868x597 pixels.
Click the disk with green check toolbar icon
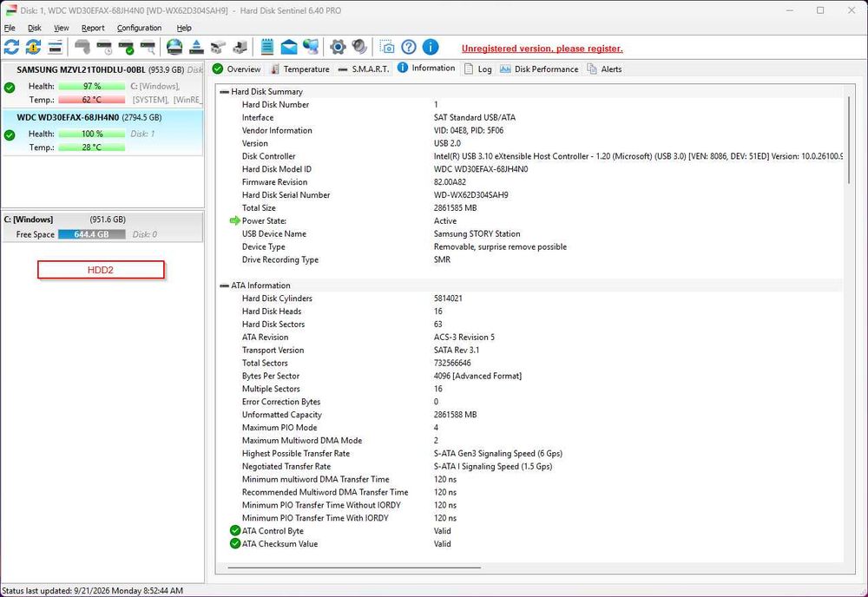click(126, 48)
